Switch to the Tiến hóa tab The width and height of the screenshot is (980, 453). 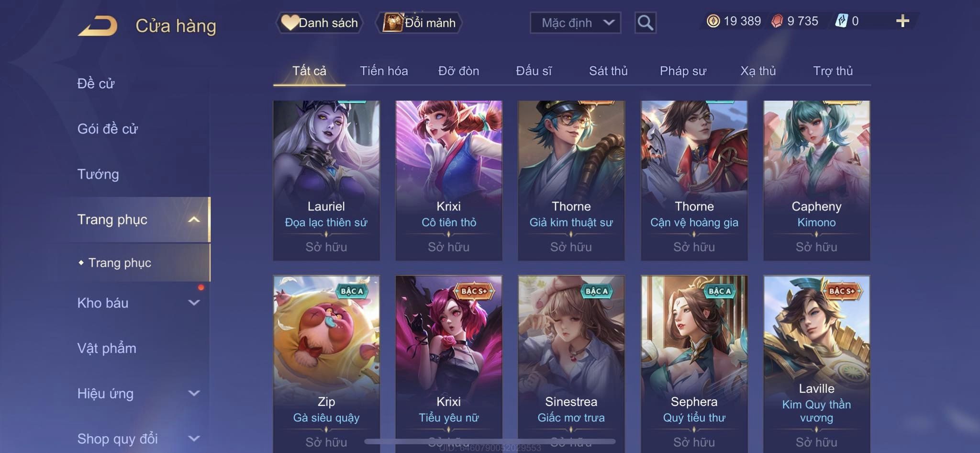[x=384, y=71]
